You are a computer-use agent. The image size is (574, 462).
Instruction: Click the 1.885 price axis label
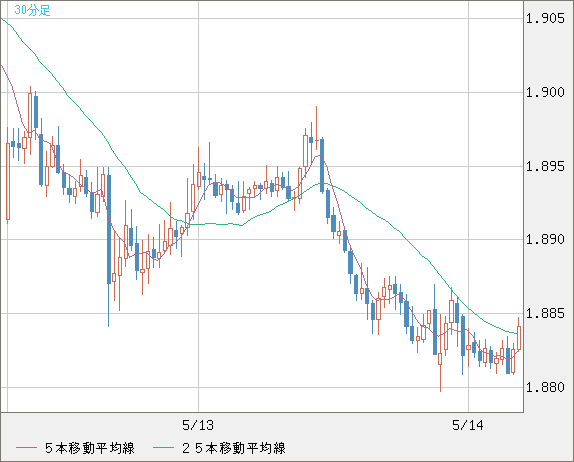(545, 313)
